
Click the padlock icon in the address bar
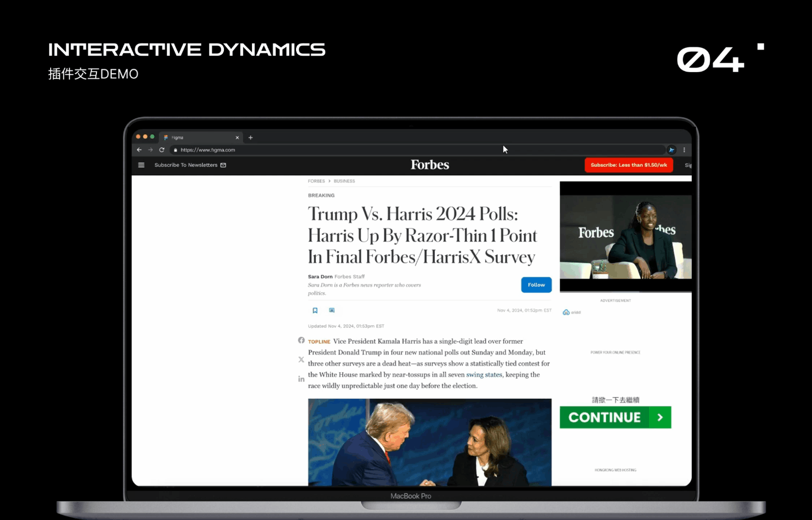[x=175, y=150]
